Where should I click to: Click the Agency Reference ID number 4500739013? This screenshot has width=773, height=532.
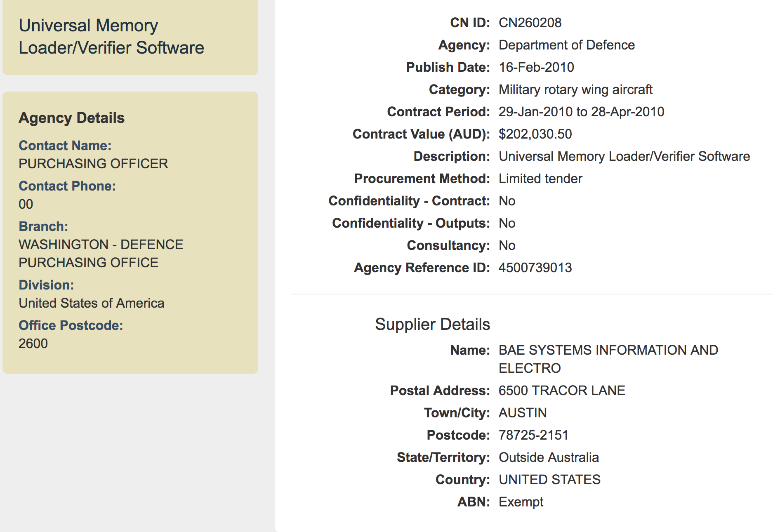pos(535,268)
